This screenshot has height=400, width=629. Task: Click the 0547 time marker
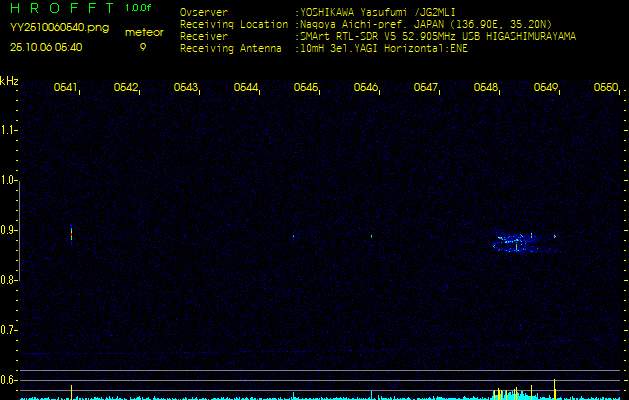425,87
